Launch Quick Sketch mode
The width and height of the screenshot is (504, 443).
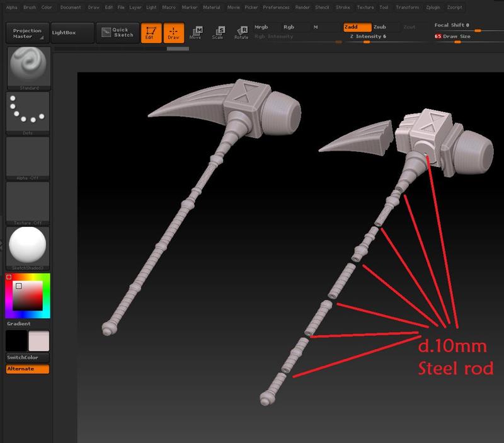117,33
